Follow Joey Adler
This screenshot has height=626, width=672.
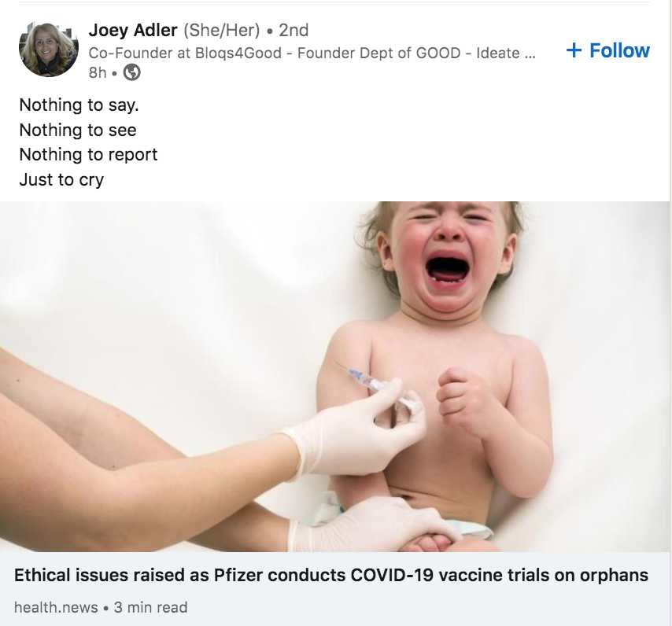click(607, 50)
